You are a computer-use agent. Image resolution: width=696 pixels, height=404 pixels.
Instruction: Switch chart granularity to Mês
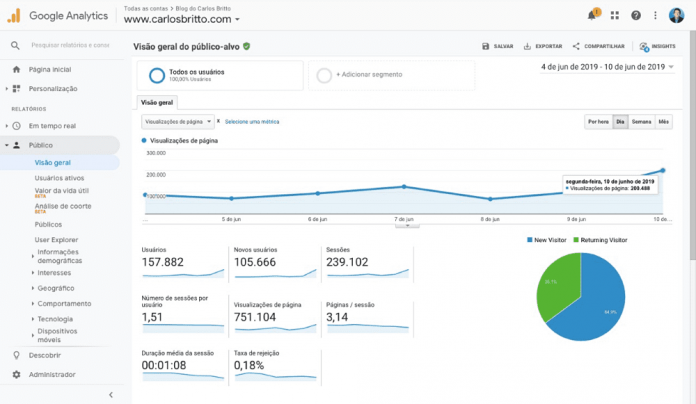point(664,121)
